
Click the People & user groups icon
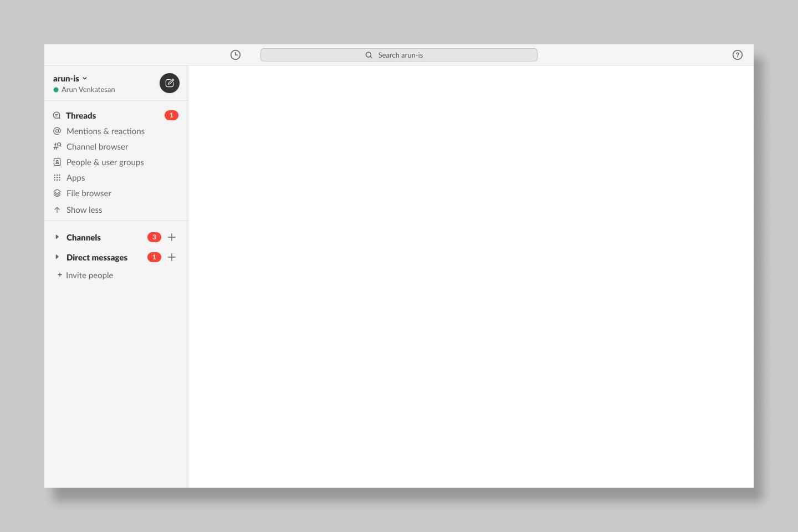(x=57, y=162)
